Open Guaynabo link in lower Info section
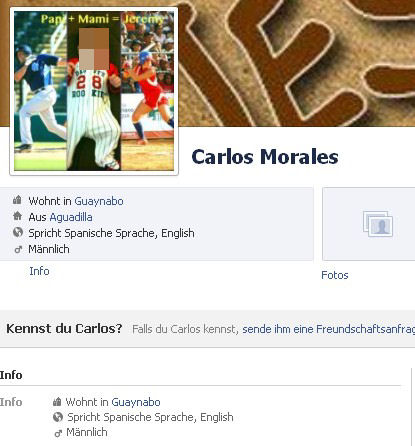This screenshot has width=415, height=446. (x=136, y=402)
